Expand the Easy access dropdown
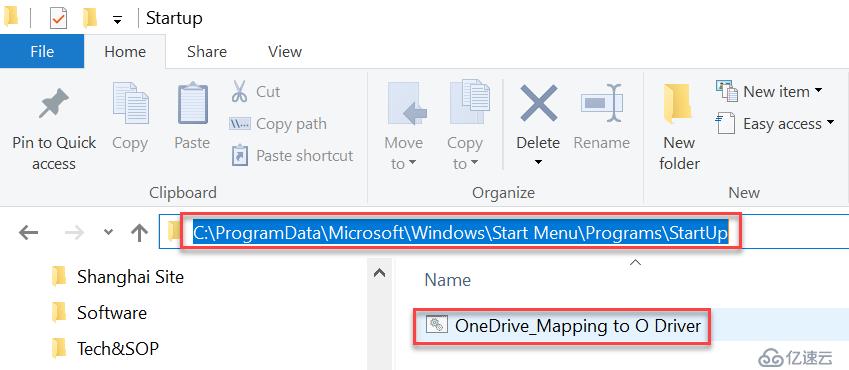The height and width of the screenshot is (370, 849). pyautogui.click(x=775, y=124)
